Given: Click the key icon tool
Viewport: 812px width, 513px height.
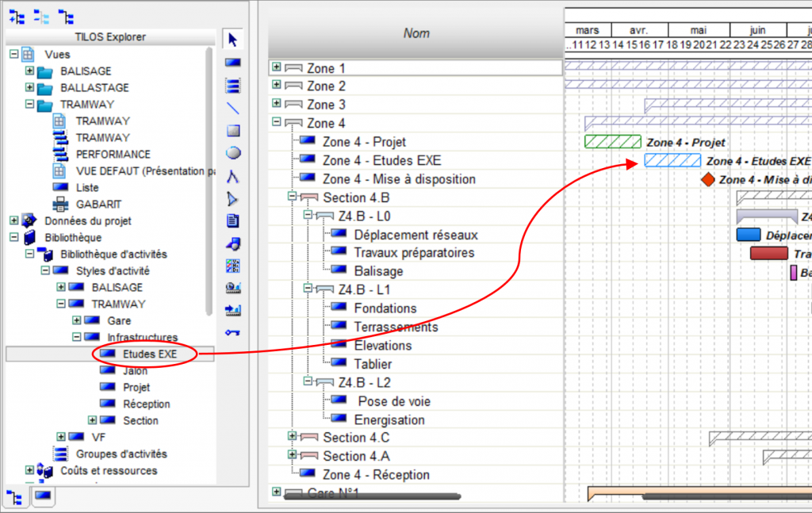Looking at the screenshot, I should click(x=232, y=332).
